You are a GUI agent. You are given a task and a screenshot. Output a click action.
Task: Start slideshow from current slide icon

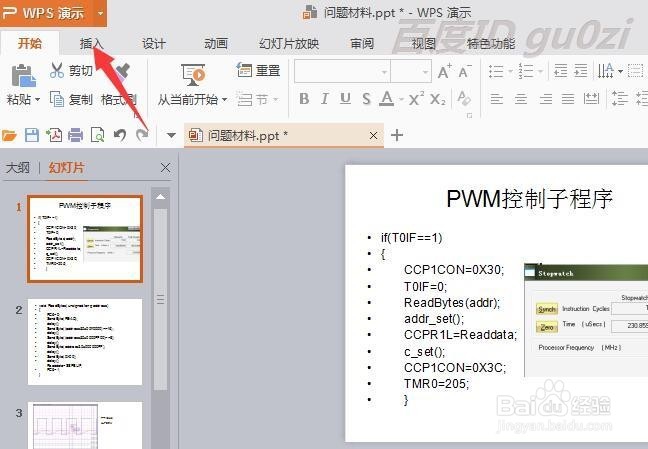(x=193, y=75)
